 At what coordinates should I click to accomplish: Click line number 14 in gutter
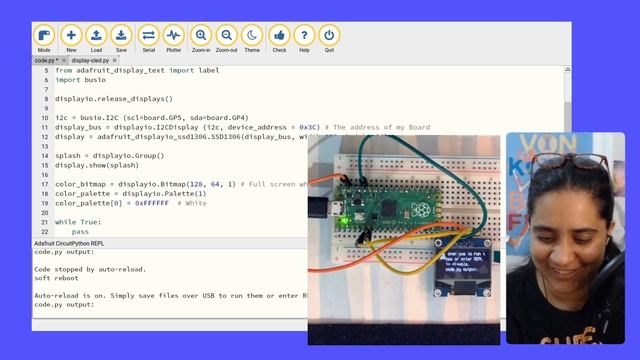click(45, 156)
